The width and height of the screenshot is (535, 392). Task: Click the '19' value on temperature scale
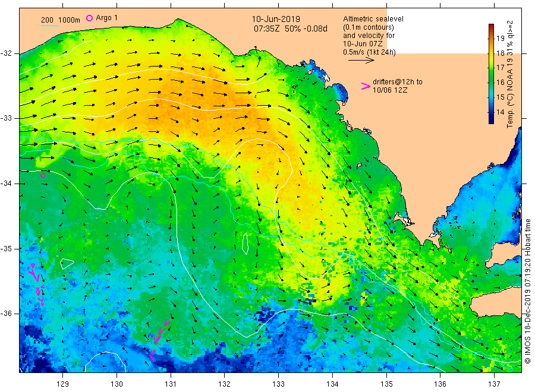click(x=500, y=38)
